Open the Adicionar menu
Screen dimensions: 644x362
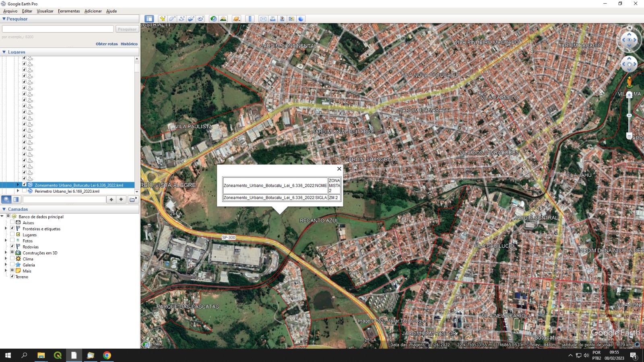click(x=93, y=11)
